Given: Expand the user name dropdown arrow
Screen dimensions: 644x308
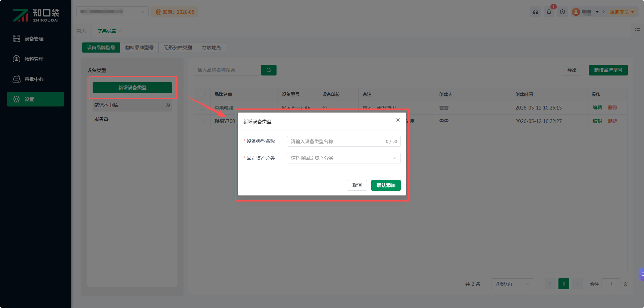Looking at the screenshot, I should coord(597,12).
